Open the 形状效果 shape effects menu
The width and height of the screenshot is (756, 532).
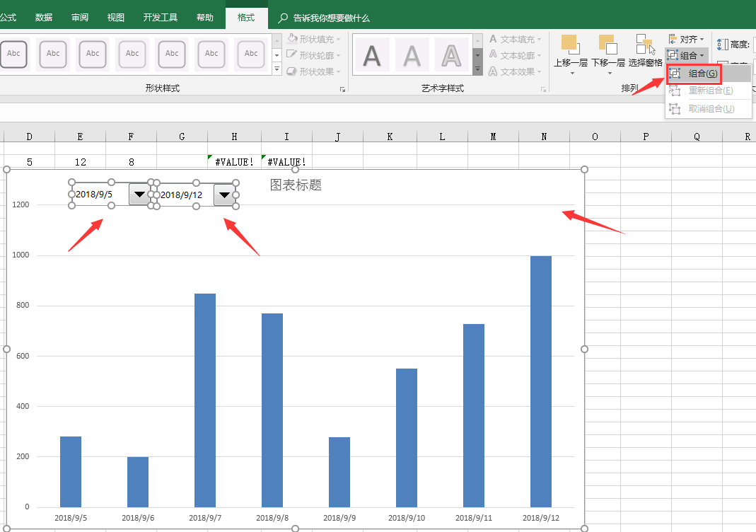(314, 71)
